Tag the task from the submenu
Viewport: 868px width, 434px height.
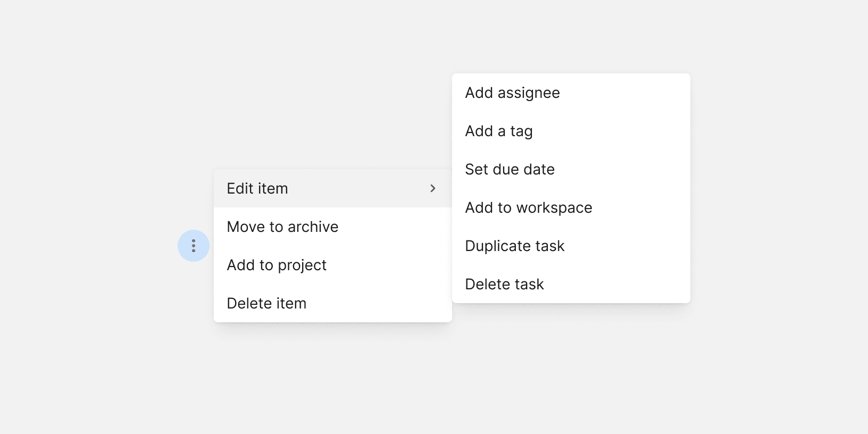[499, 131]
